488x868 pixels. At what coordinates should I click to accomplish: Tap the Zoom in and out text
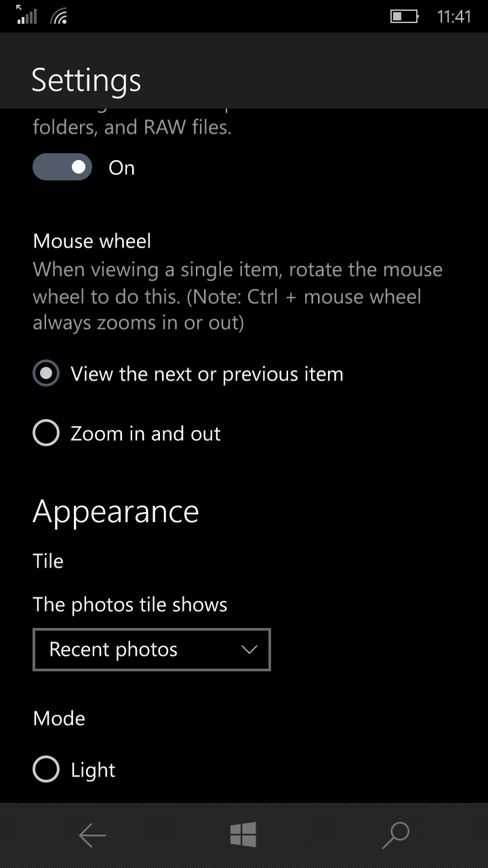point(146,433)
